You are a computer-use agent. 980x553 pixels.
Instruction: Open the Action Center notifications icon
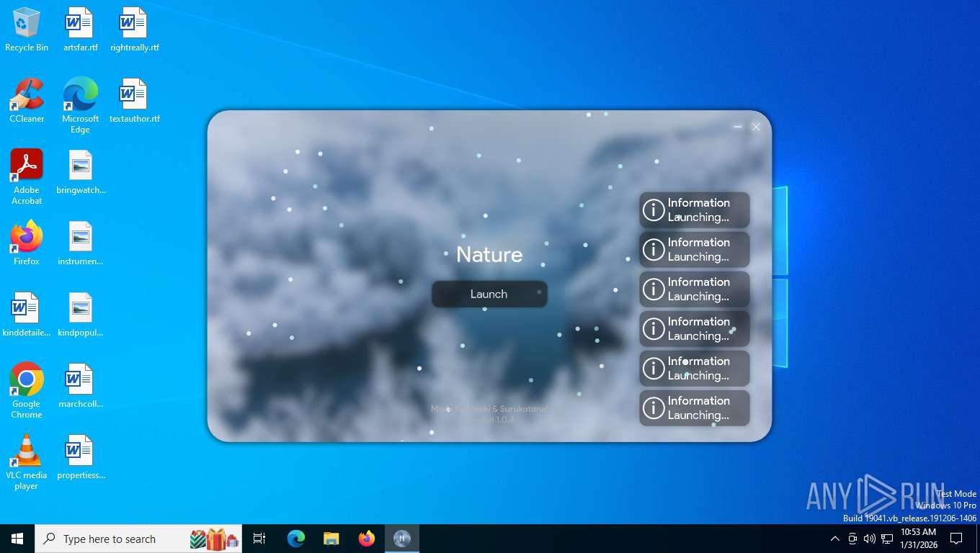[x=956, y=539]
